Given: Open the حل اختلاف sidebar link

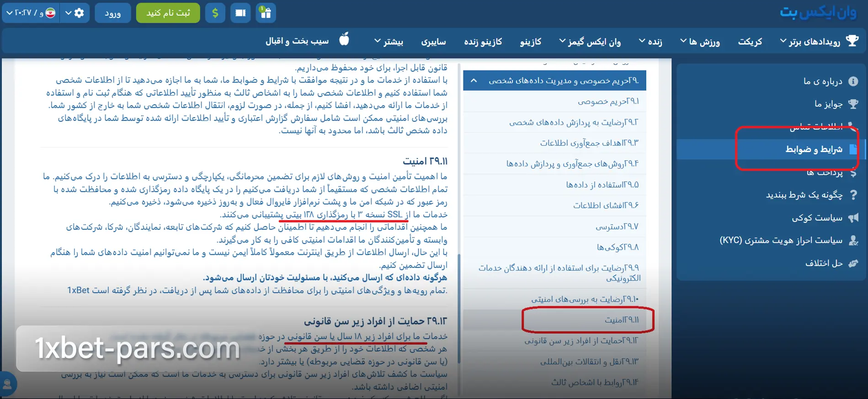Looking at the screenshot, I should [824, 263].
